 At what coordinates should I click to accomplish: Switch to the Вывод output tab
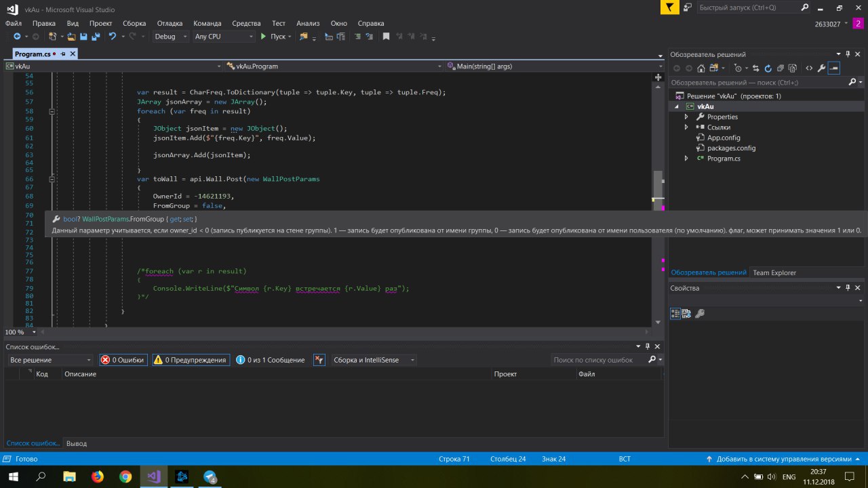tap(77, 443)
